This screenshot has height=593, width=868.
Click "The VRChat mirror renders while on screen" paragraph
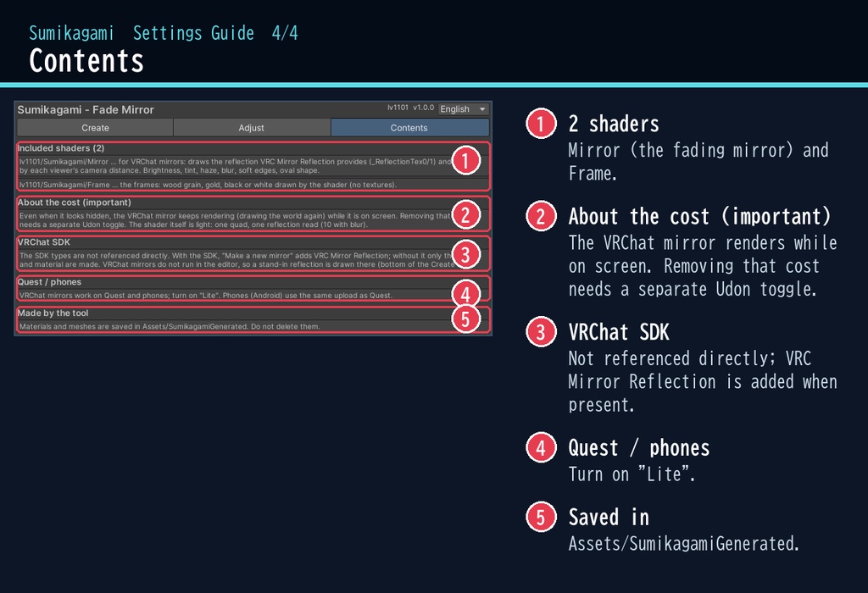tap(703, 266)
